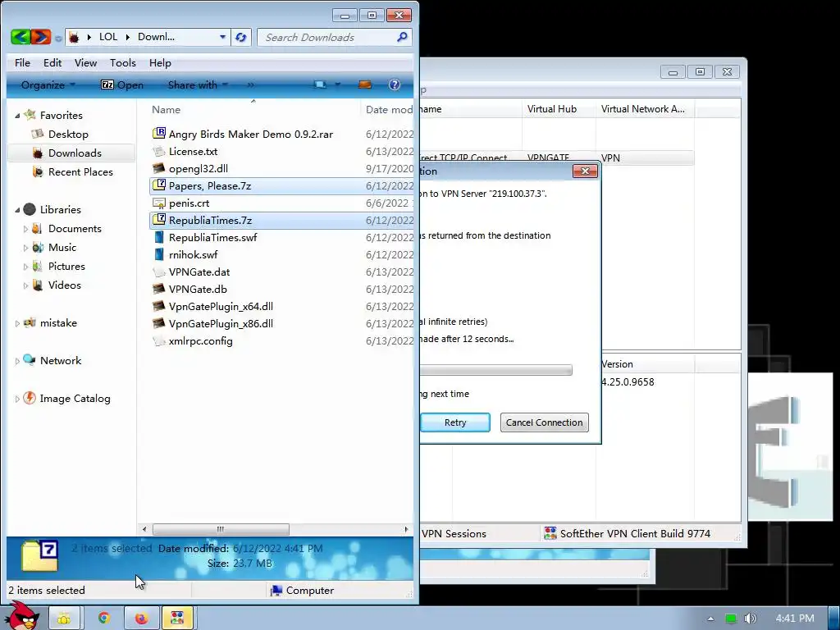Go forward with orange arrow button
This screenshot has height=630, width=840.
pos(41,37)
